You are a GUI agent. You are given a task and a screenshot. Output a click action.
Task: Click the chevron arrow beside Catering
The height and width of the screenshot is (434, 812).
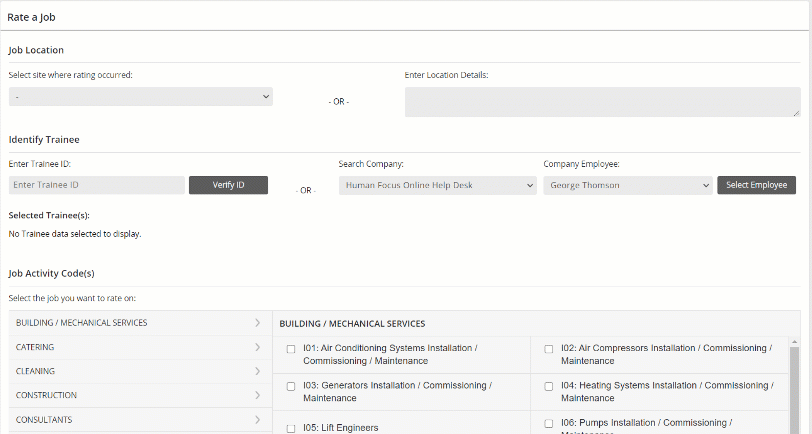point(257,347)
